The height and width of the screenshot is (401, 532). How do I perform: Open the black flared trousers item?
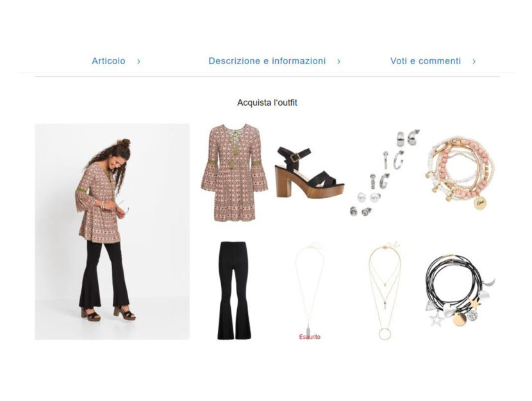pos(235,290)
